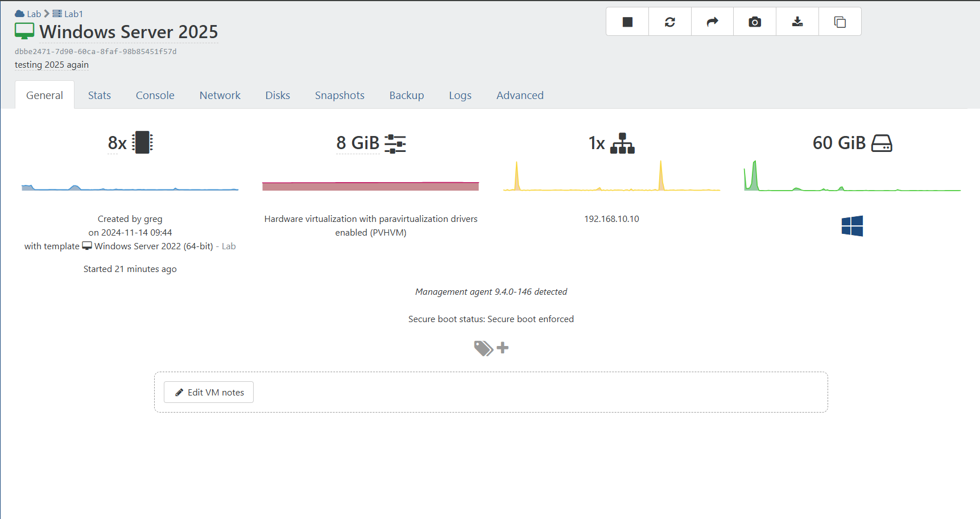
Task: Migrate the VM with the forward arrow icon
Action: click(x=712, y=22)
